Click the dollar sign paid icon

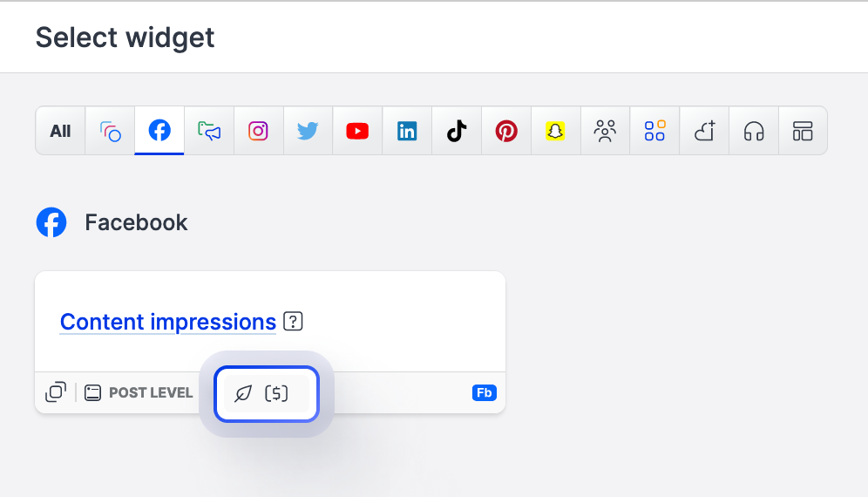[276, 393]
